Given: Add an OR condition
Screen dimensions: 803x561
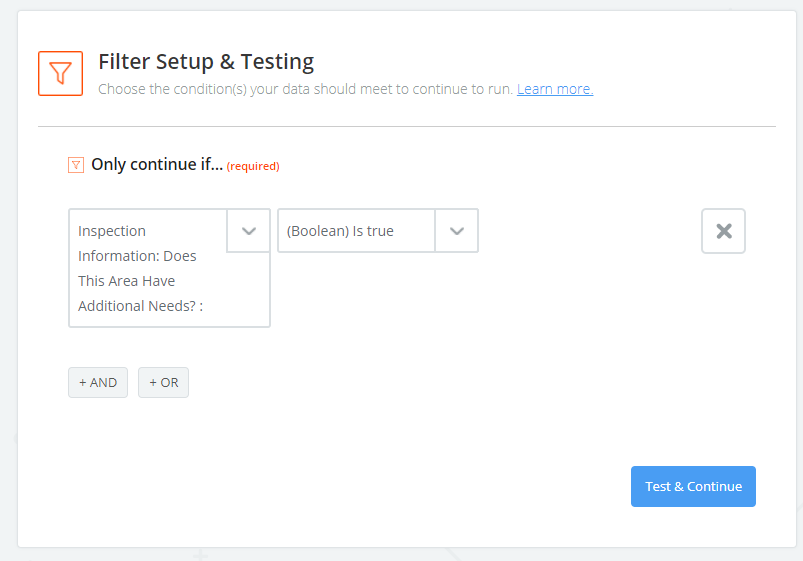Looking at the screenshot, I should pyautogui.click(x=163, y=382).
